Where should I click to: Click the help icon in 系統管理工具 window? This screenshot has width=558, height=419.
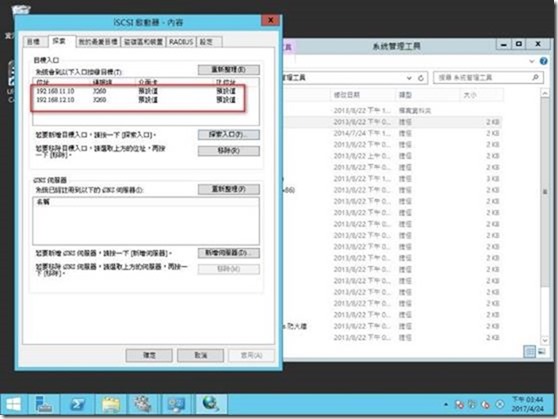[543, 61]
